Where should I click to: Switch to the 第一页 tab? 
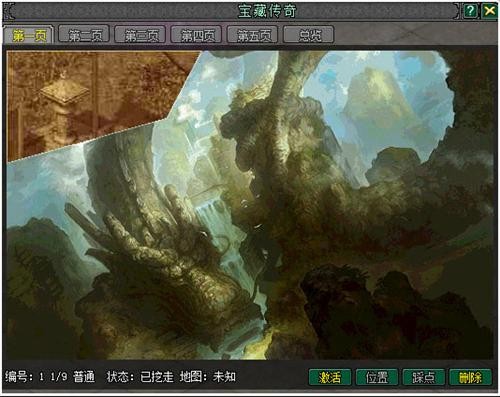point(29,35)
